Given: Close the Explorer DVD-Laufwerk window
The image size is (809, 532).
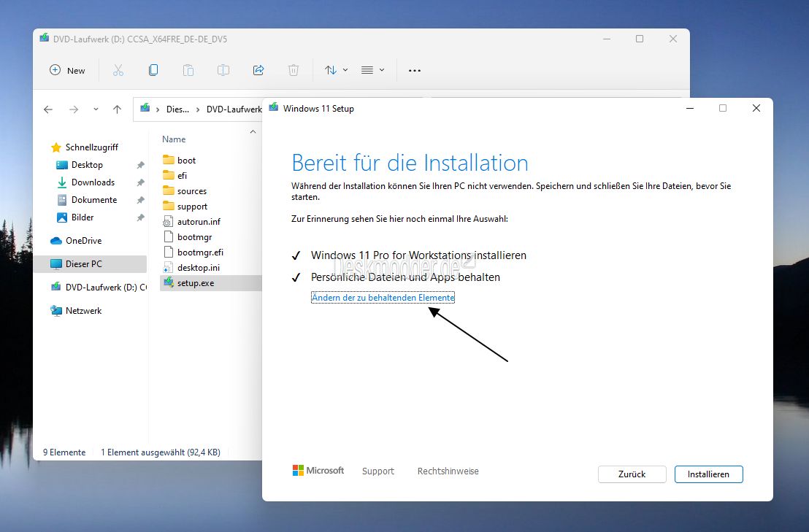Looking at the screenshot, I should (672, 39).
